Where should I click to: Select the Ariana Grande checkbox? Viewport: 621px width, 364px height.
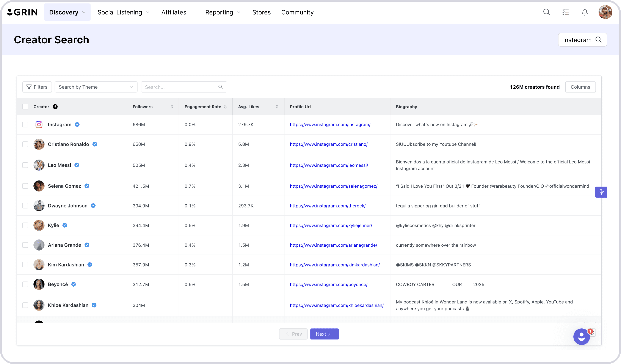point(25,245)
